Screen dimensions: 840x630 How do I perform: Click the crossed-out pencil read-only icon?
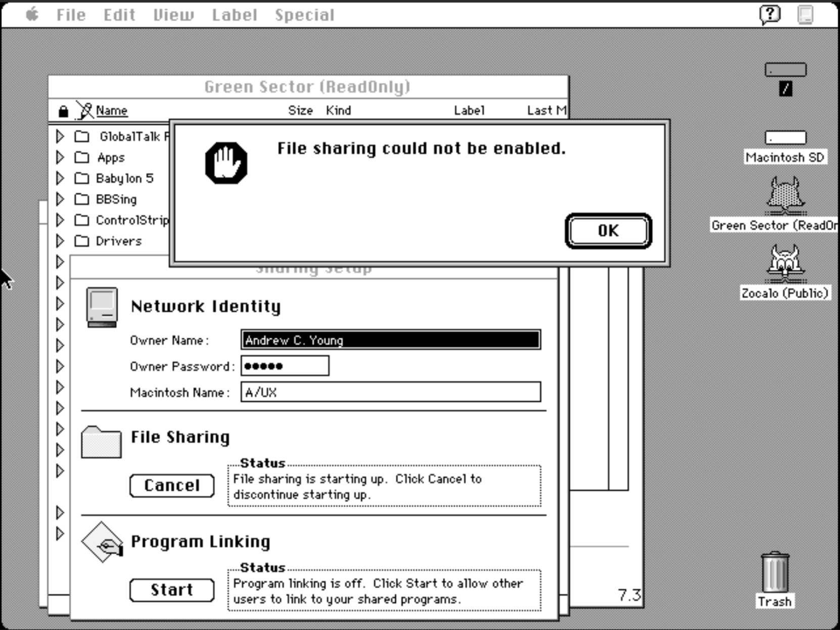[x=84, y=110]
